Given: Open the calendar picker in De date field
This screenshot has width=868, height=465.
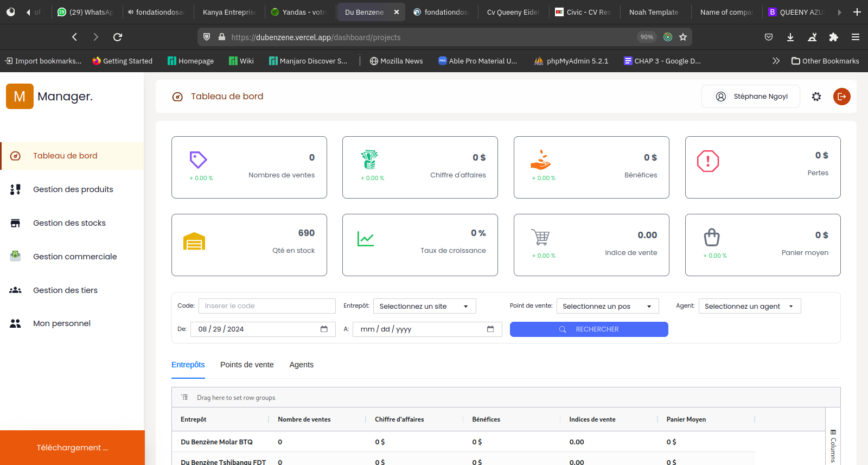Looking at the screenshot, I should (x=324, y=329).
